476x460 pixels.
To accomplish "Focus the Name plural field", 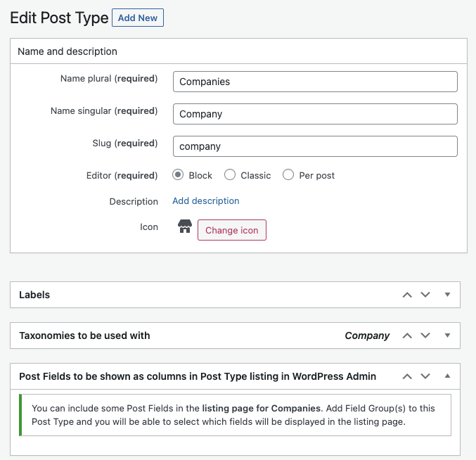I will [x=315, y=82].
